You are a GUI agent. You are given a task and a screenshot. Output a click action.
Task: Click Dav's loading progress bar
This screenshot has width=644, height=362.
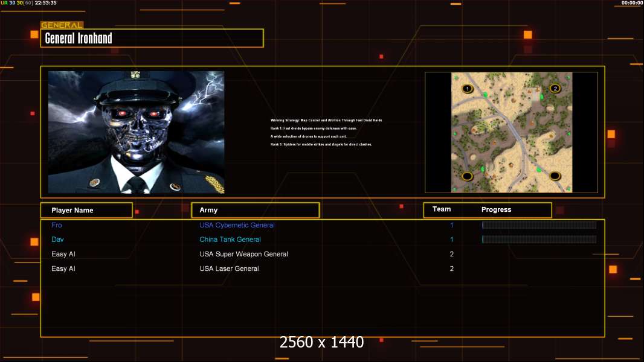point(539,239)
